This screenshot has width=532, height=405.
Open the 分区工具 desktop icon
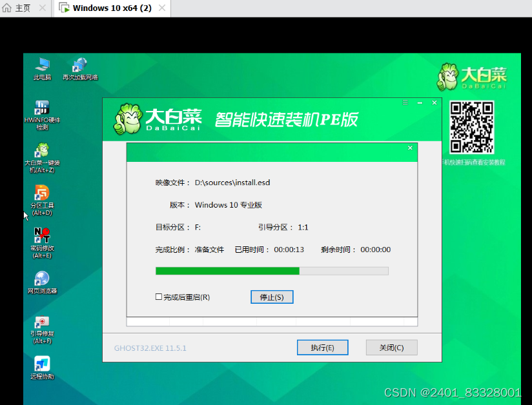pyautogui.click(x=42, y=201)
